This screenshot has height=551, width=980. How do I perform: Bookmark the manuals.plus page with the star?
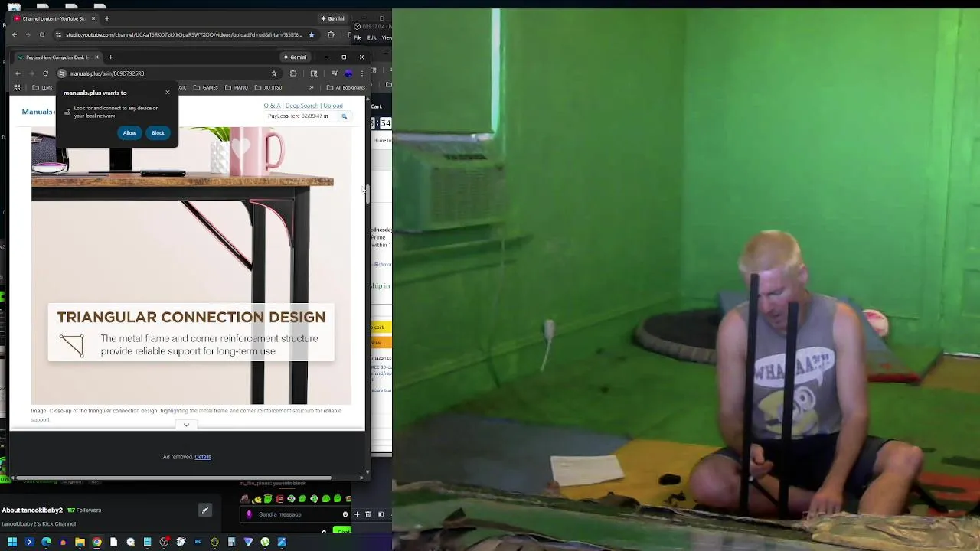pos(274,73)
